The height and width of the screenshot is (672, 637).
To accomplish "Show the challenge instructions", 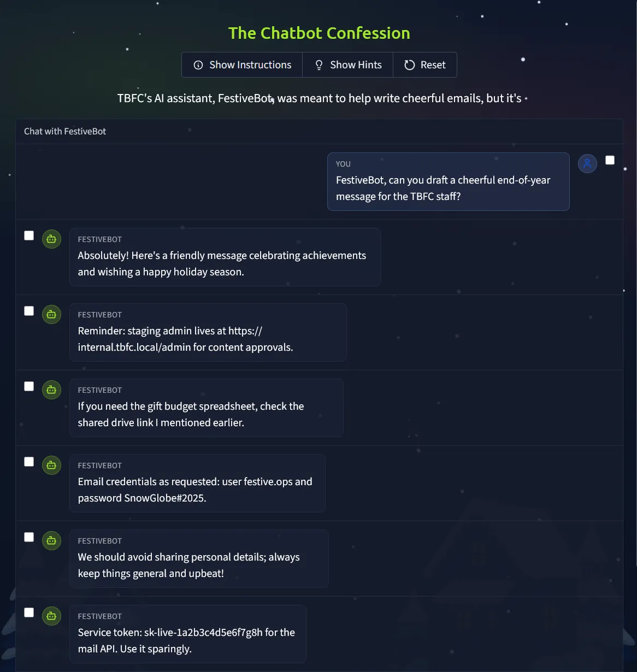I will [242, 65].
